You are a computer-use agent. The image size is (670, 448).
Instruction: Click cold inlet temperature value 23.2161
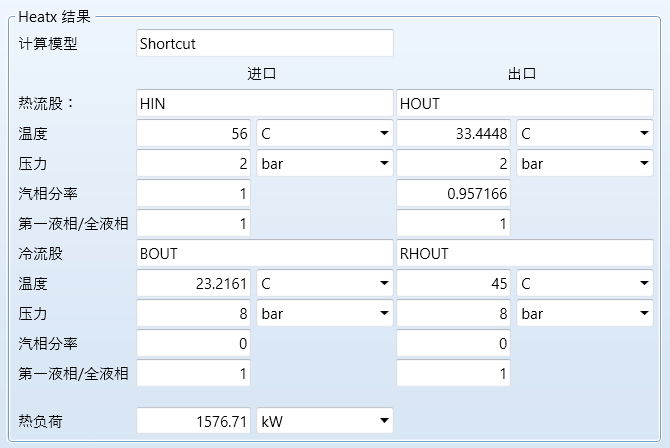194,283
